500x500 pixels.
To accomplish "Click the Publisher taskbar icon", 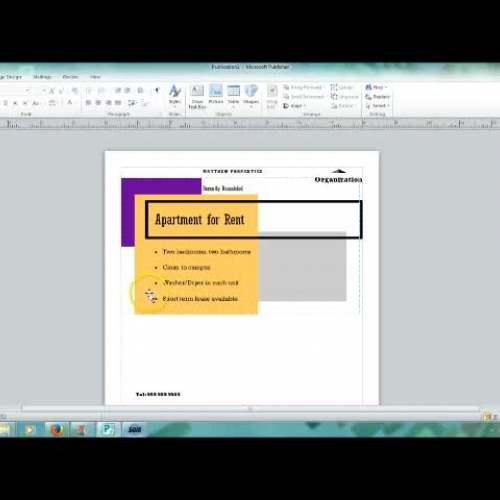I will pyautogui.click(x=108, y=430).
